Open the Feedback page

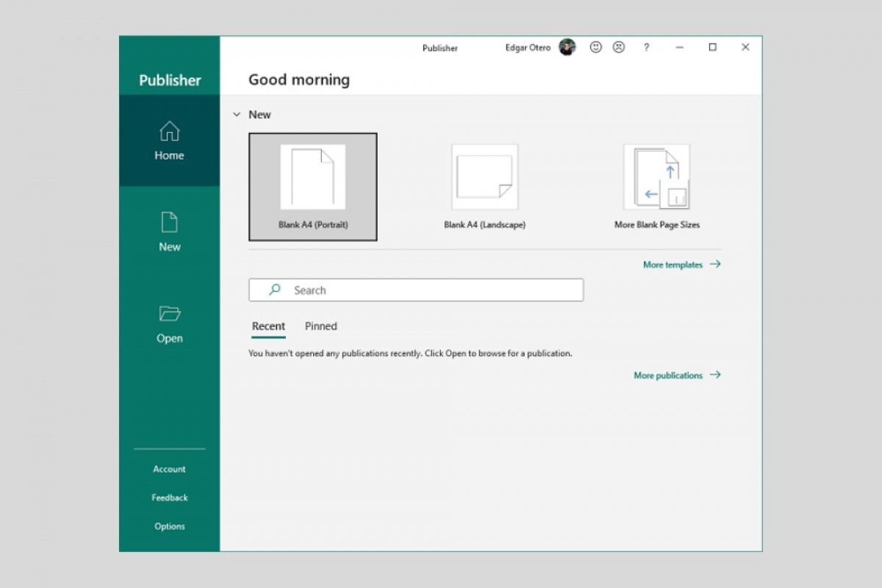[169, 498]
